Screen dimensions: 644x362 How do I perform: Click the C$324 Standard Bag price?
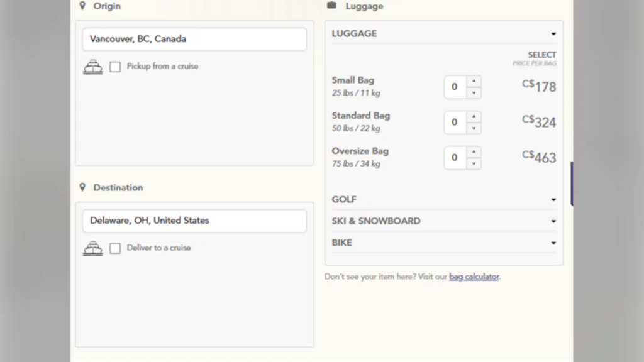[x=539, y=121]
